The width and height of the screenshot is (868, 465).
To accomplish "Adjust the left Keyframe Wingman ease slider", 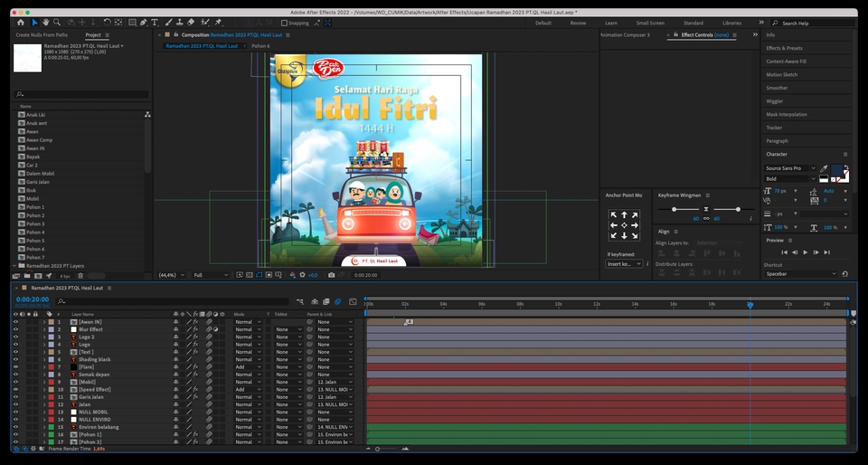I will [674, 209].
